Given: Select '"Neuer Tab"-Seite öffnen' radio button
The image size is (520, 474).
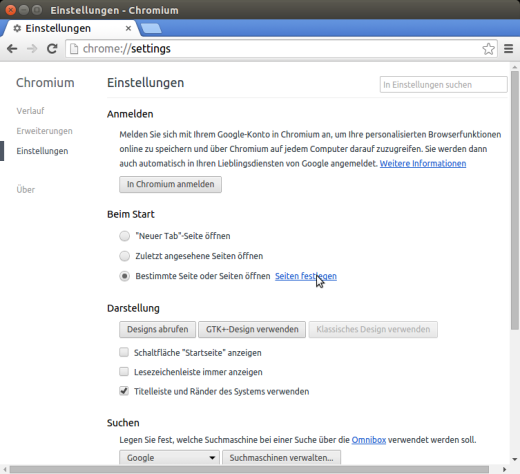Looking at the screenshot, I should pyautogui.click(x=125, y=236).
